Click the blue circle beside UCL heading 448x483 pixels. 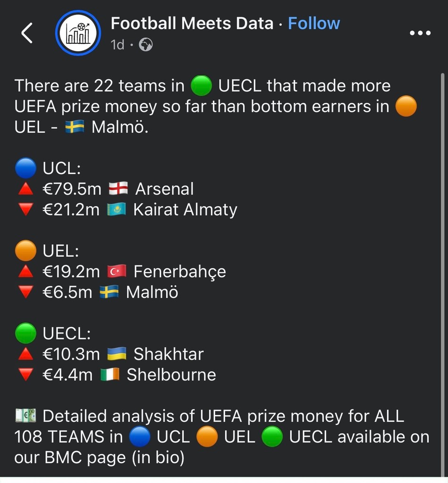point(25,168)
